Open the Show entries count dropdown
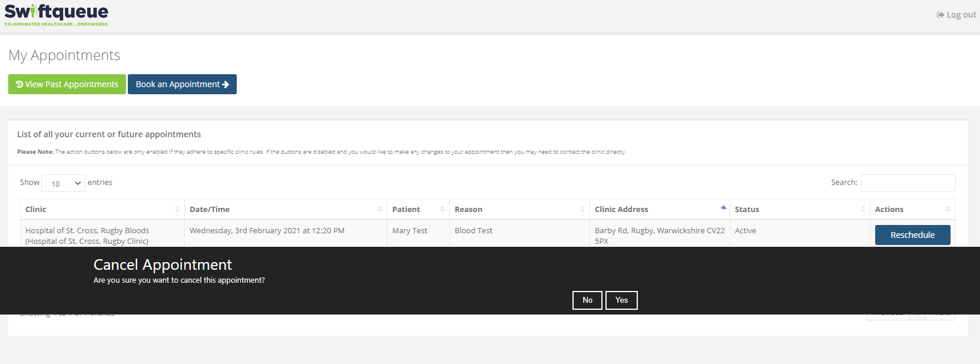Viewport: 980px width, 364px height. [x=64, y=183]
